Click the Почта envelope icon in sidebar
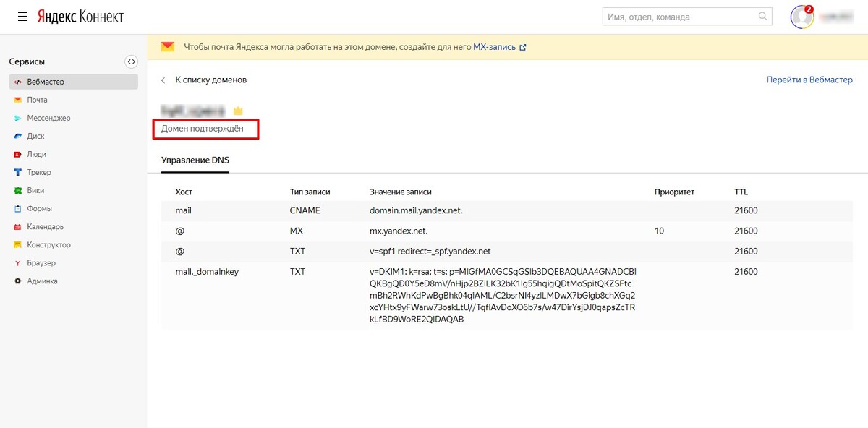This screenshot has height=428, width=868. [x=17, y=100]
